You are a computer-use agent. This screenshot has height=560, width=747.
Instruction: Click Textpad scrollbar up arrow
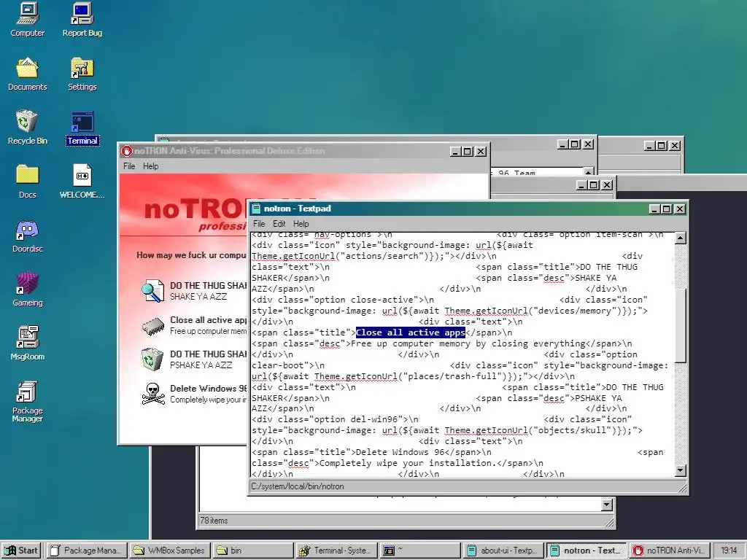pyautogui.click(x=681, y=238)
